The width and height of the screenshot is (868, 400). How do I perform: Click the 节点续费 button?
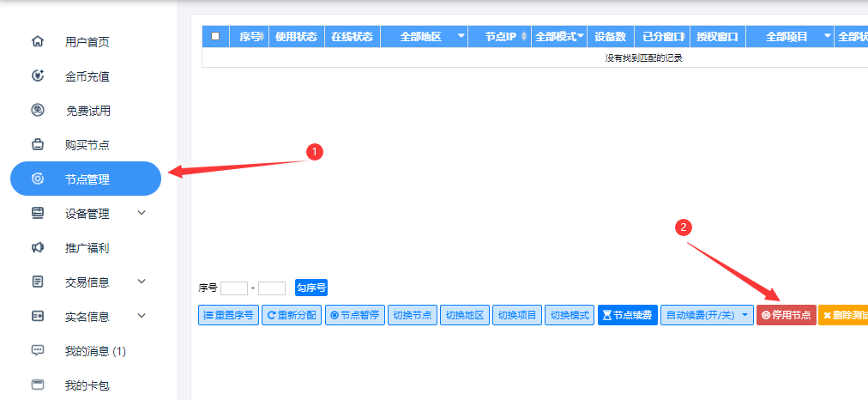click(x=628, y=315)
